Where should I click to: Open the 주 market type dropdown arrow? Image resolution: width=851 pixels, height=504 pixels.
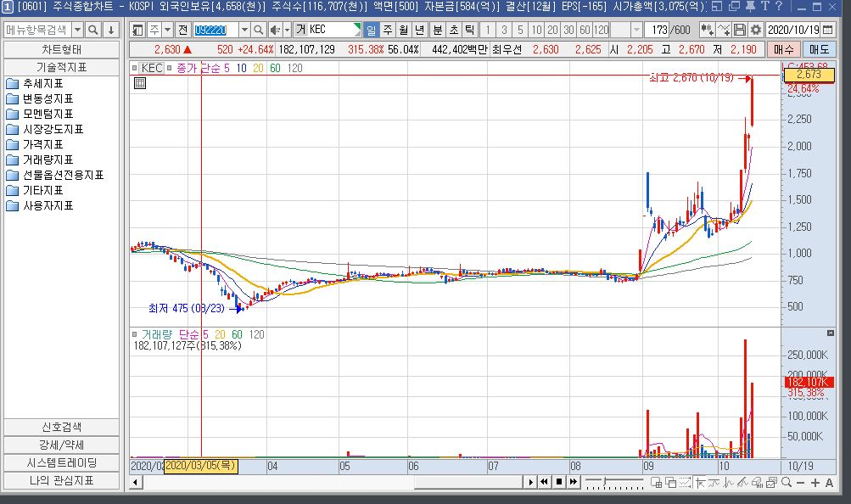click(168, 30)
